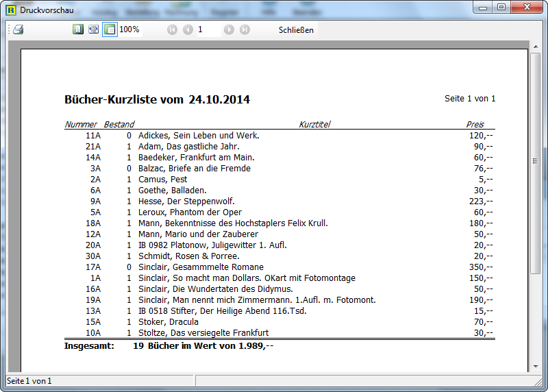Open the Druckvorschau title bar system icon
Image resolution: width=548 pixels, height=392 pixels.
pyautogui.click(x=11, y=8)
